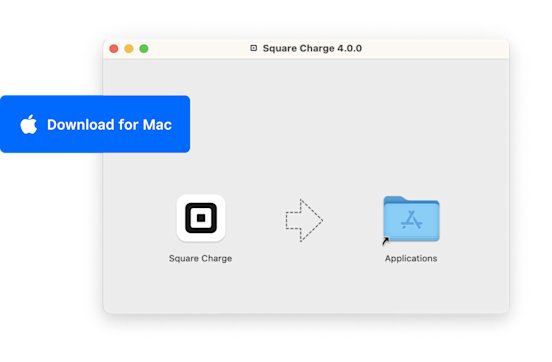Viewport: 552px width, 362px height.
Task: Minimize the window with yellow button
Action: pos(129,49)
